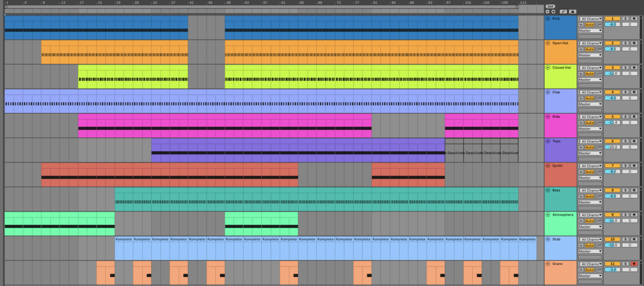Solo the Bass track
Image resolution: width=644 pixels, height=286 pixels.
pyautogui.click(x=625, y=190)
